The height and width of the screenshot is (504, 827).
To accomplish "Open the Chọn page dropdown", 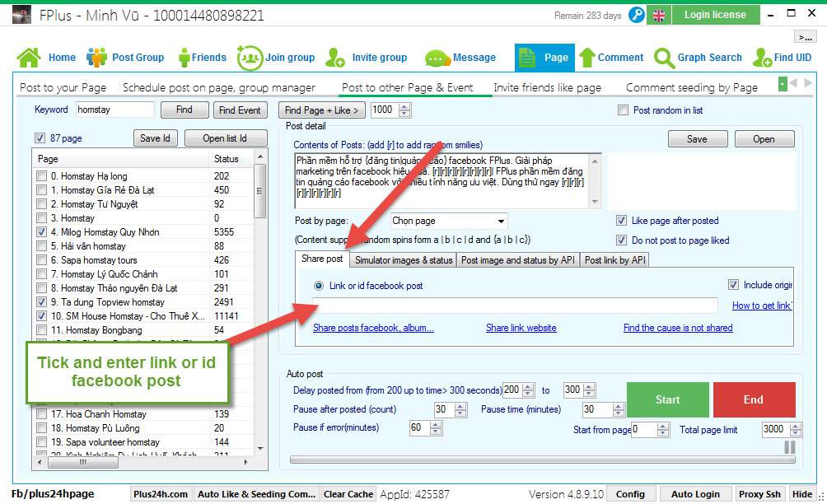I will tap(449, 221).
